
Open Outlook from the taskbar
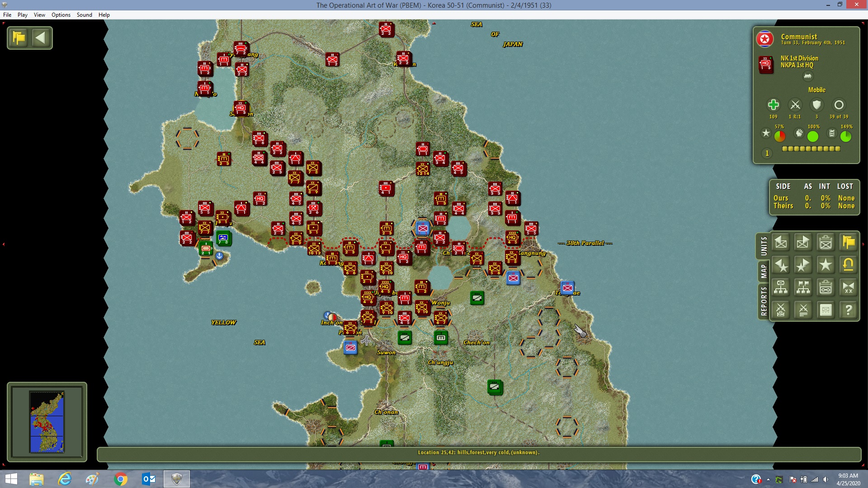pyautogui.click(x=149, y=479)
